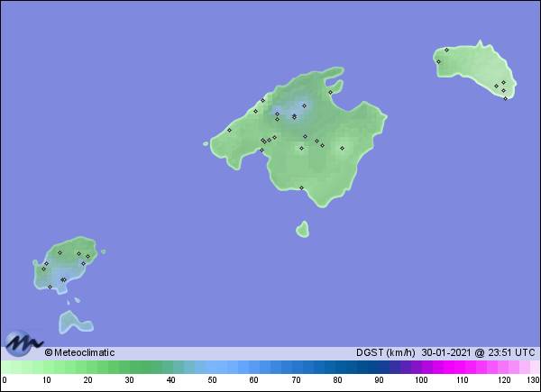Click scale value 50 on the legend

(212, 380)
